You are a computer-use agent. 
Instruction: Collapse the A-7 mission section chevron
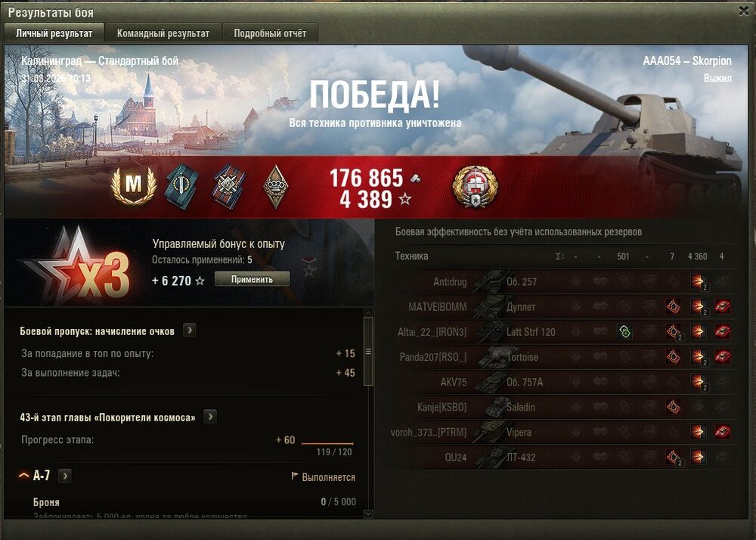[23, 476]
